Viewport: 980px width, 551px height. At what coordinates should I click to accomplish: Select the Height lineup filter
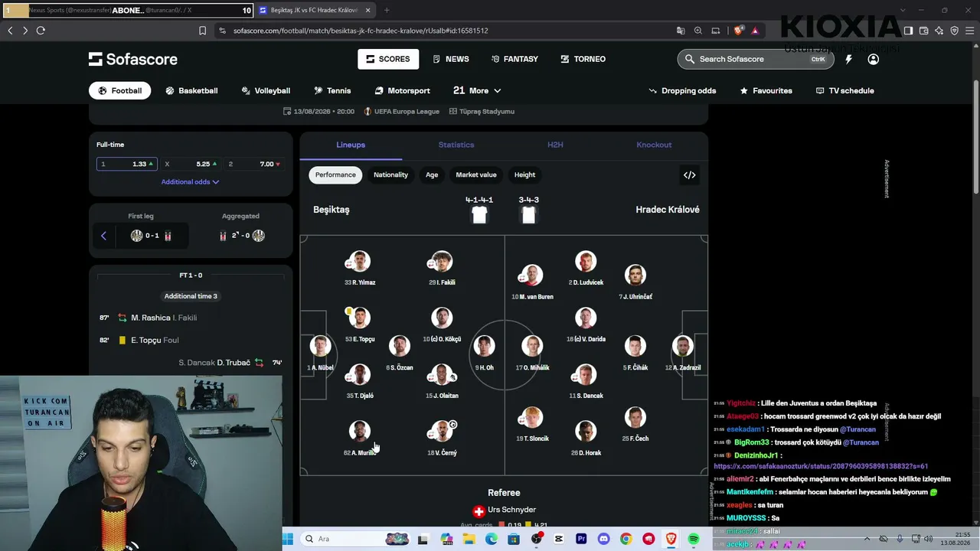coord(524,175)
